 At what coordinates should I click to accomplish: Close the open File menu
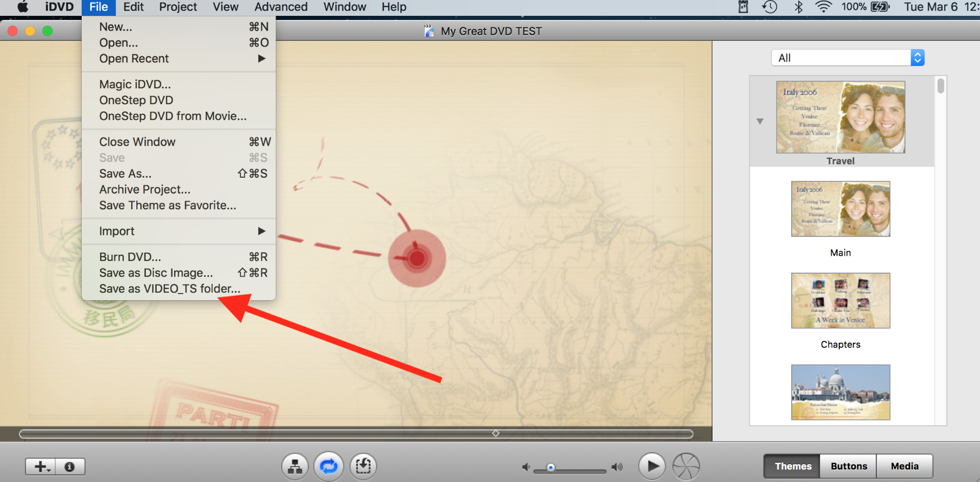99,7
